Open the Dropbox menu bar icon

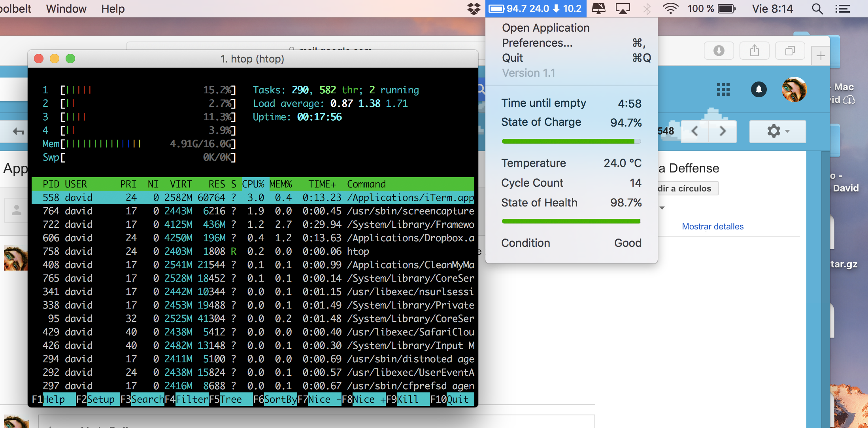[474, 9]
